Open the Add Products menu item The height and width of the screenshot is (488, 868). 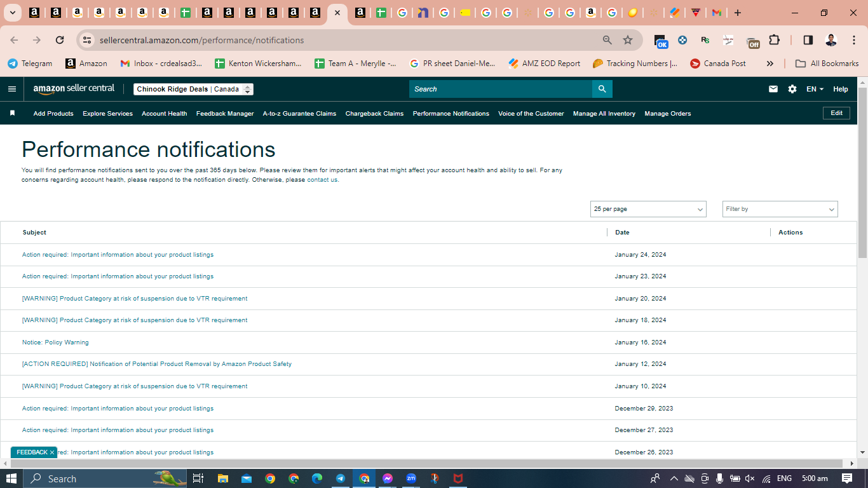(x=53, y=114)
